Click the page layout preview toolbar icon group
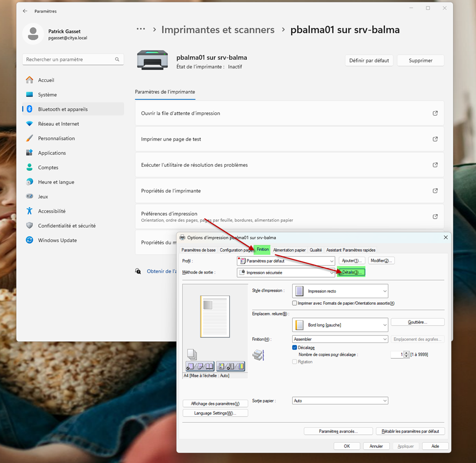The height and width of the screenshot is (463, 476). click(x=200, y=366)
